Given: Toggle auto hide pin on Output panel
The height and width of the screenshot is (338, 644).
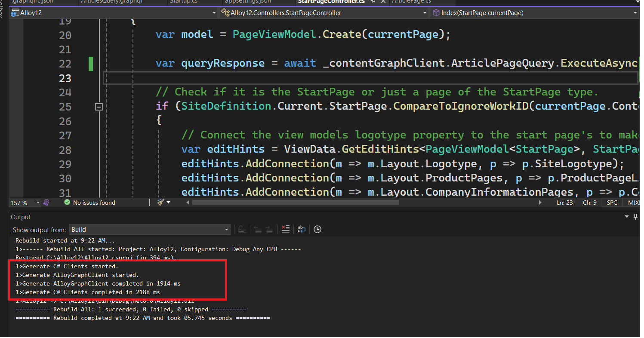Looking at the screenshot, I should click(x=636, y=217).
